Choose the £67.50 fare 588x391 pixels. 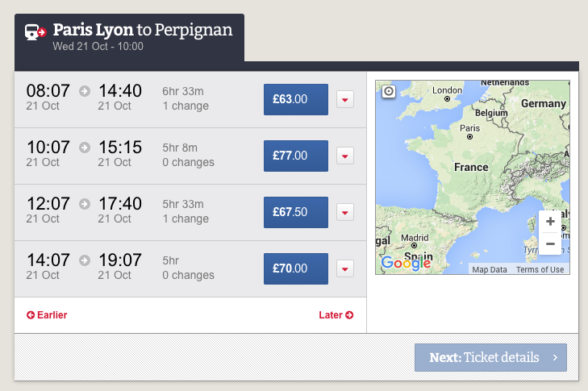[296, 213]
